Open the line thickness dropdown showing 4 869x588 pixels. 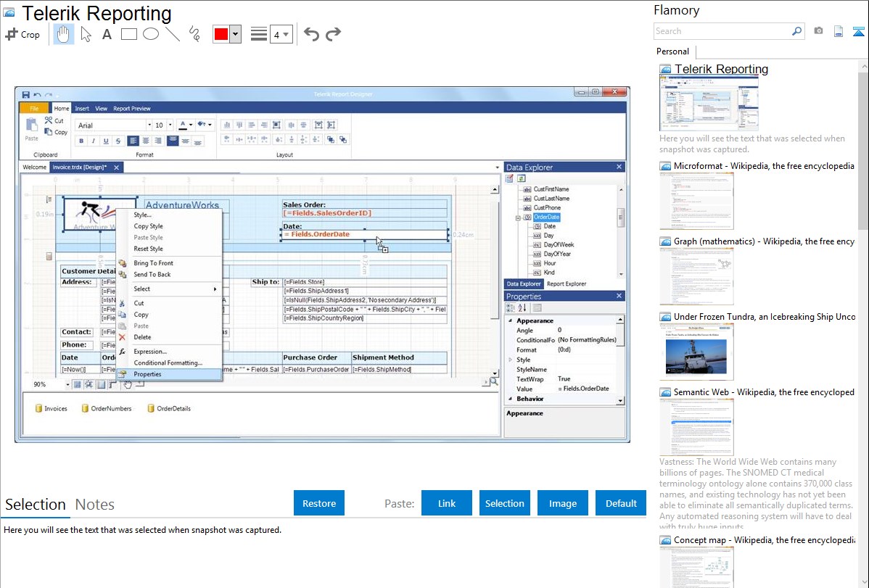click(281, 34)
